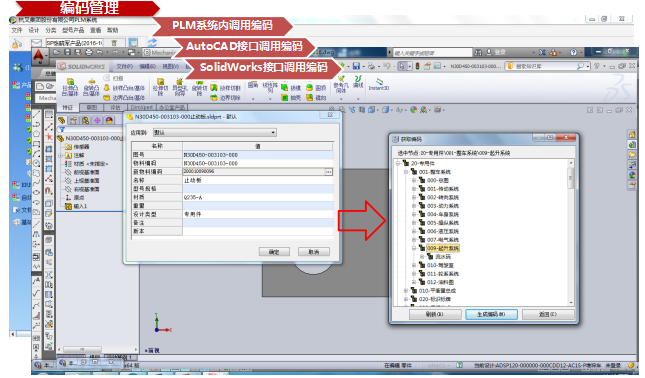Select the 004-车身系统 tree item
Image resolution: width=645 pixels, height=378 pixels.
pyautogui.click(x=443, y=214)
